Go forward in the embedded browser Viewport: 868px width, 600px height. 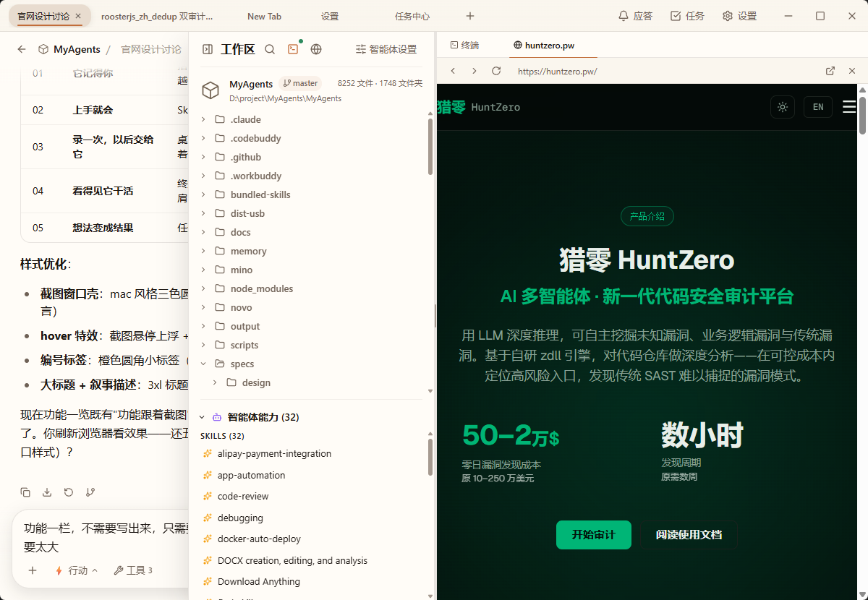[475, 71]
